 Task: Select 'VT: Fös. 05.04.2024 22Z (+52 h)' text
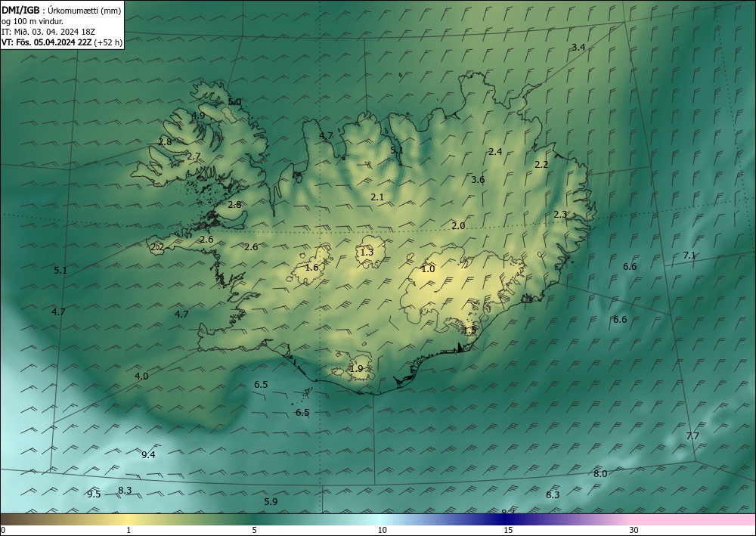pyautogui.click(x=62, y=42)
